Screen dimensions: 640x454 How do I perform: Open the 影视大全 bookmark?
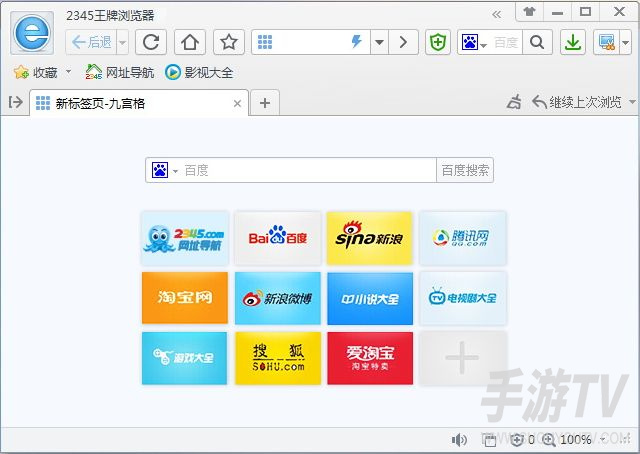click(x=199, y=73)
